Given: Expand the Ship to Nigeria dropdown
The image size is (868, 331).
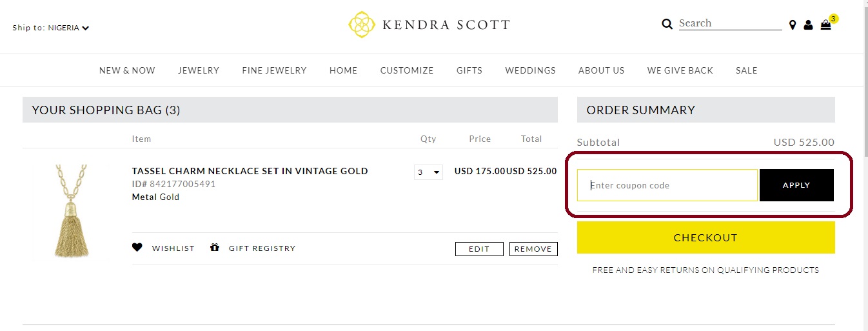Looking at the screenshot, I should coord(51,28).
